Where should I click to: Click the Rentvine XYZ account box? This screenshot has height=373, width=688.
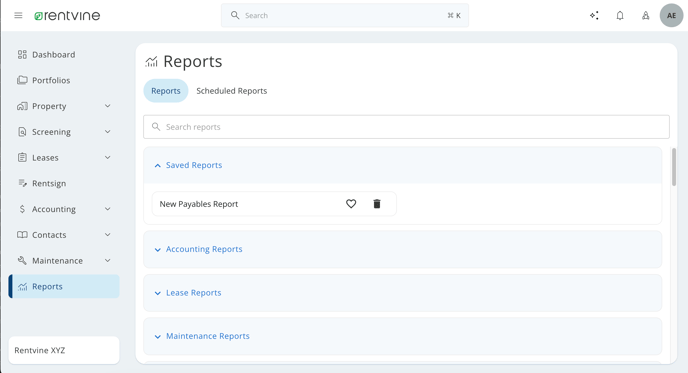(64, 350)
